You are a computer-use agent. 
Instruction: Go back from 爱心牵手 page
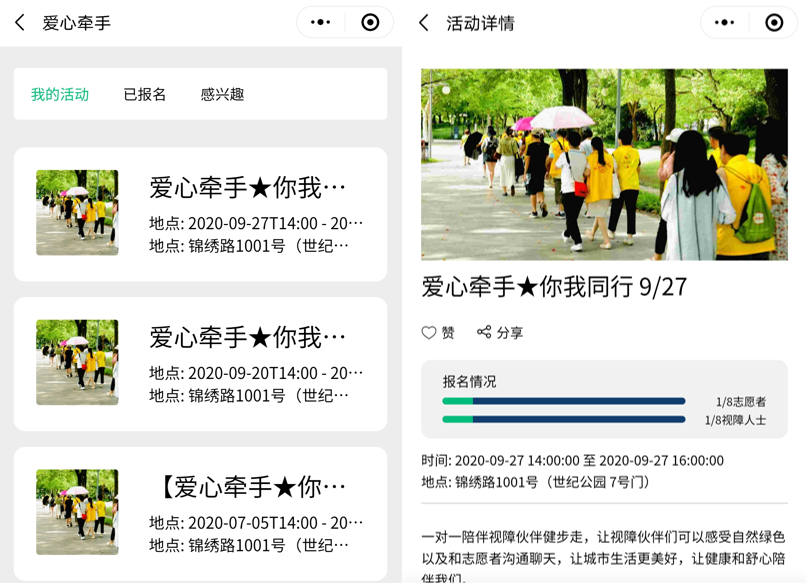20,23
